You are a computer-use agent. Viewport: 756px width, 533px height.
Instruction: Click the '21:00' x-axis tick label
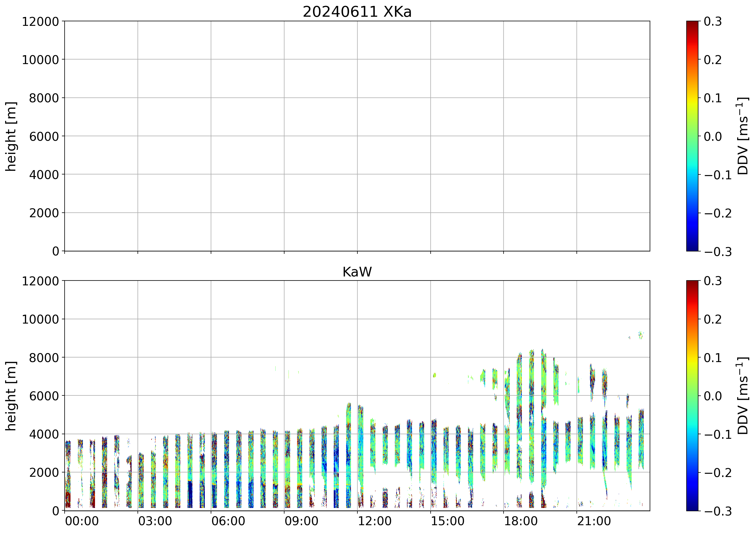click(594, 521)
